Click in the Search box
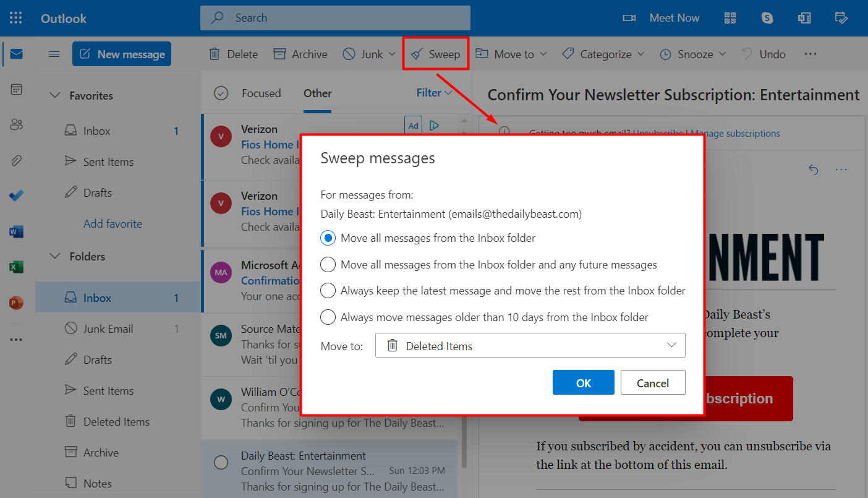This screenshot has width=868, height=498. click(x=335, y=18)
